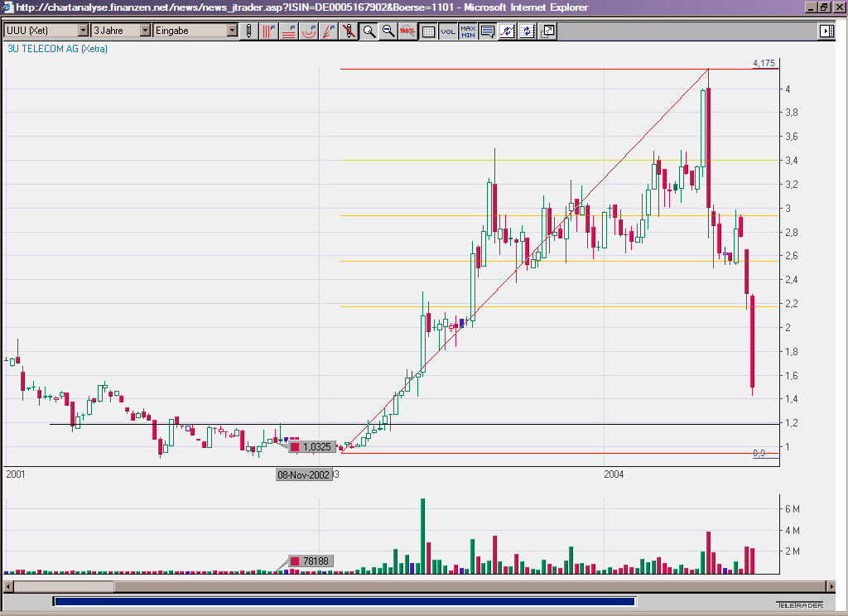Click the TeleTrader logo
848x616 pixels.
click(800, 604)
